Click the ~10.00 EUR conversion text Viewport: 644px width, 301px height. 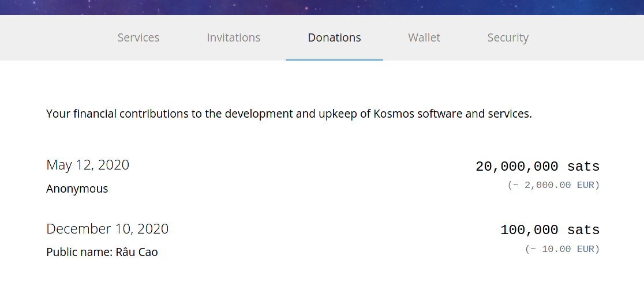[562, 249]
